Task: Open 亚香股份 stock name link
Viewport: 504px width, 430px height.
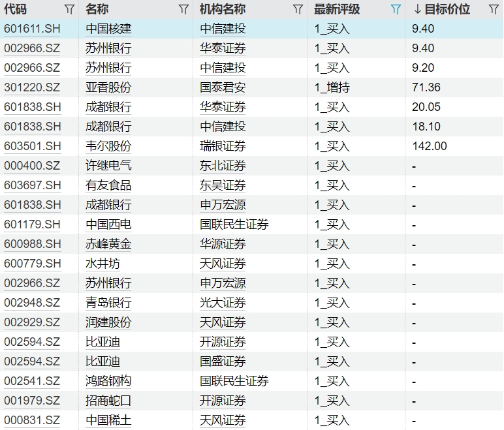Action: point(108,87)
